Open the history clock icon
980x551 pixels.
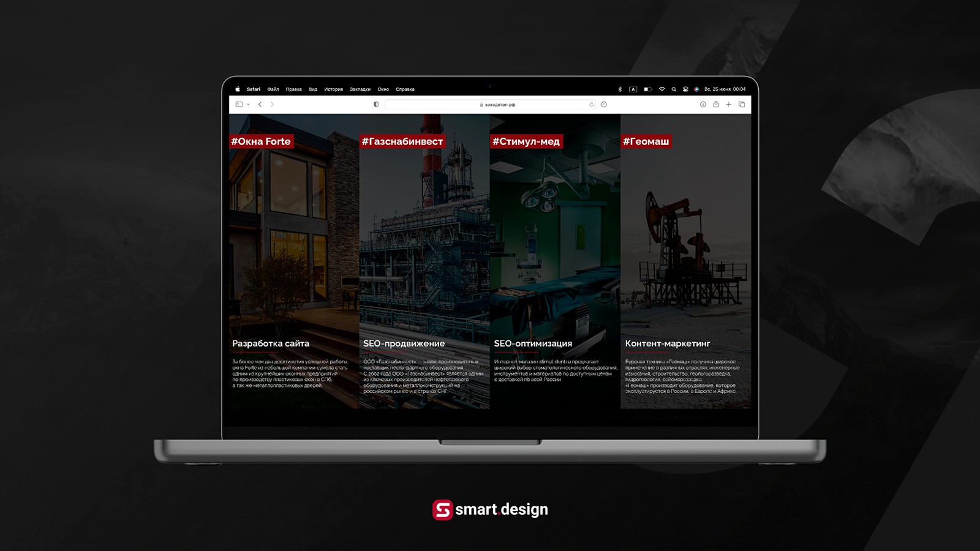point(604,105)
